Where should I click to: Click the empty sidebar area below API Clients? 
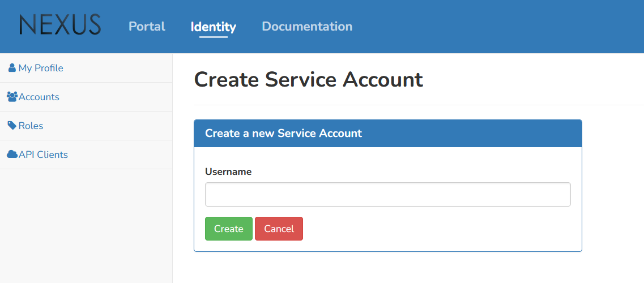pos(86,226)
